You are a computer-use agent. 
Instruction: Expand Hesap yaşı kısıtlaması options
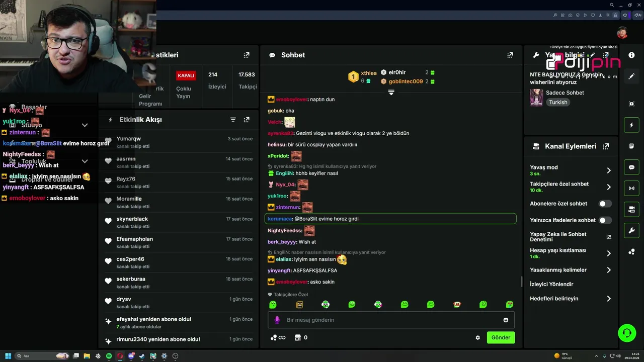coord(609,253)
